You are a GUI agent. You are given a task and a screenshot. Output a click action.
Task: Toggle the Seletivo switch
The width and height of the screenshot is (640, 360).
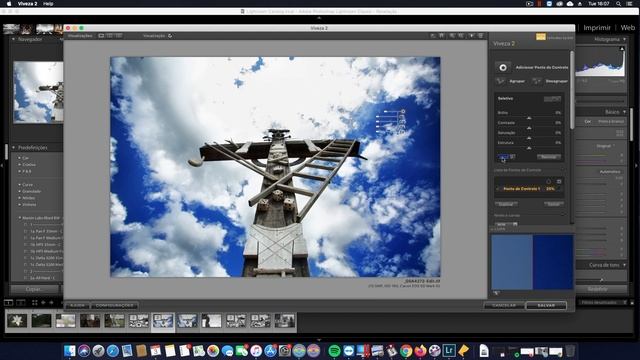[552, 99]
